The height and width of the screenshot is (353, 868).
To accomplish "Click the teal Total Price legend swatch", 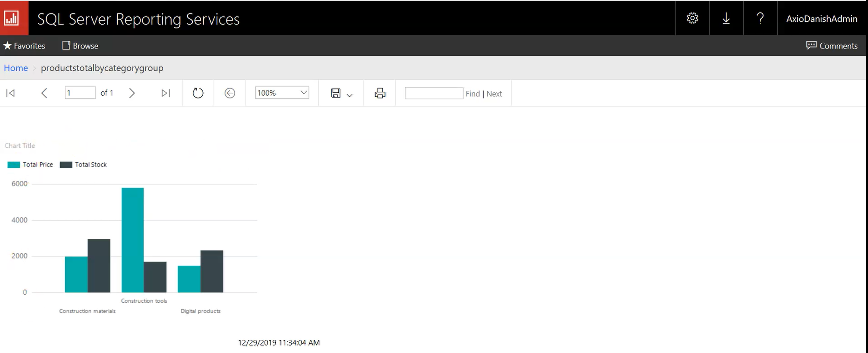I will click(x=14, y=165).
